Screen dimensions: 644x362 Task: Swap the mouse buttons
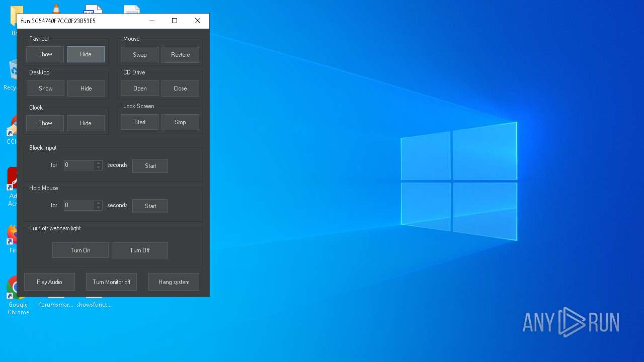coord(139,55)
